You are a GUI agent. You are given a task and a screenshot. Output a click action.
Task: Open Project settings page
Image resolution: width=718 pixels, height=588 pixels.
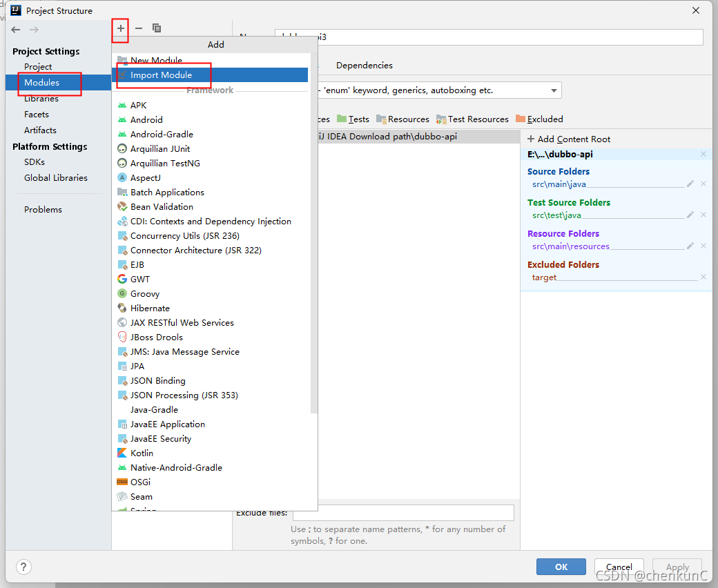tap(58, 67)
